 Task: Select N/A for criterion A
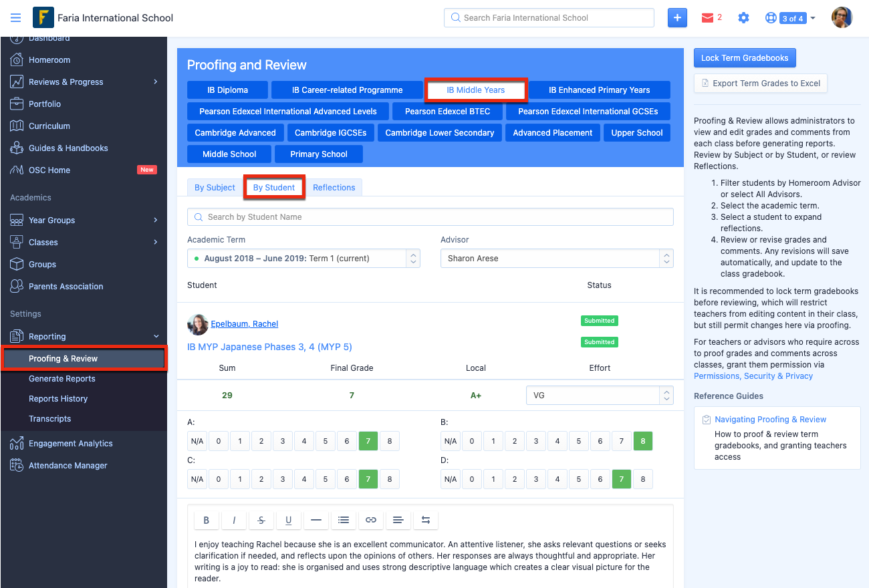click(197, 441)
